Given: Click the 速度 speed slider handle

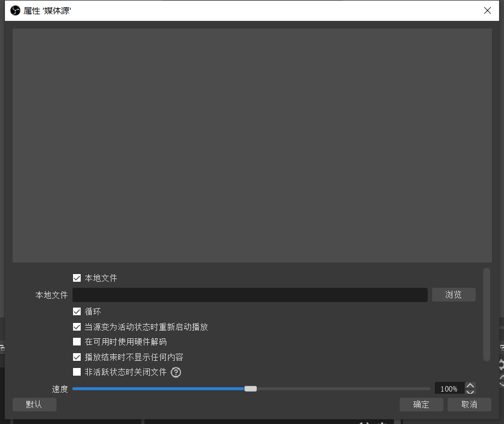Looking at the screenshot, I should (x=250, y=389).
